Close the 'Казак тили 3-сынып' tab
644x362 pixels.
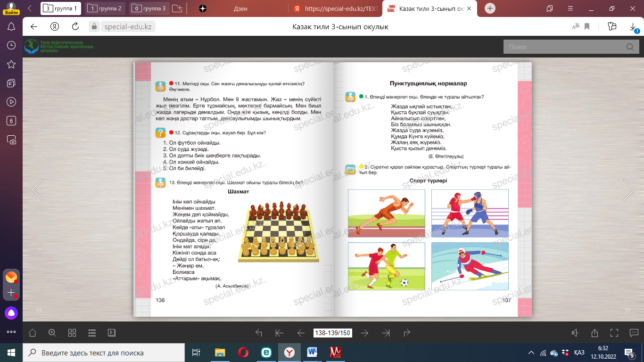coord(469,8)
